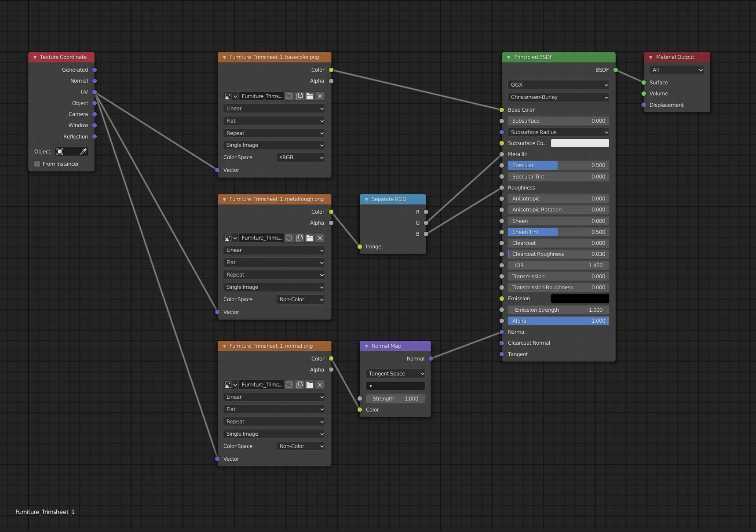Click the new image copy icon on metalrough node
Viewport: 756px width, 532px height.
point(299,238)
